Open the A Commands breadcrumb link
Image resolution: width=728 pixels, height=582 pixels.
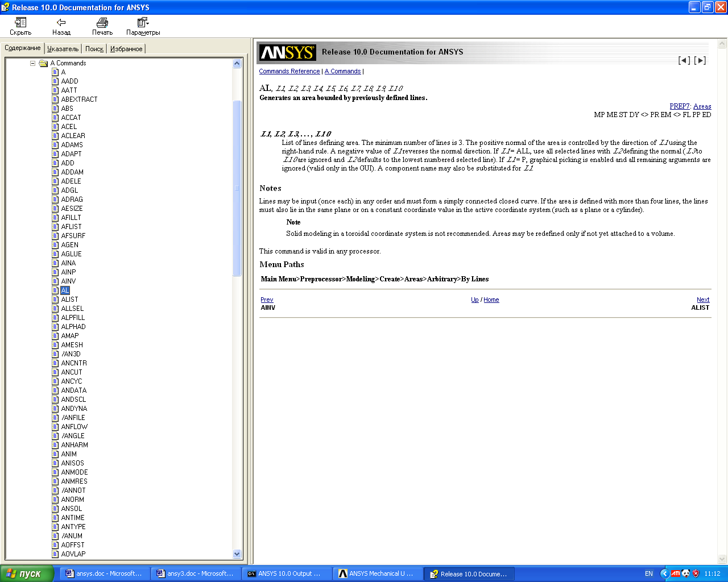pyautogui.click(x=342, y=71)
